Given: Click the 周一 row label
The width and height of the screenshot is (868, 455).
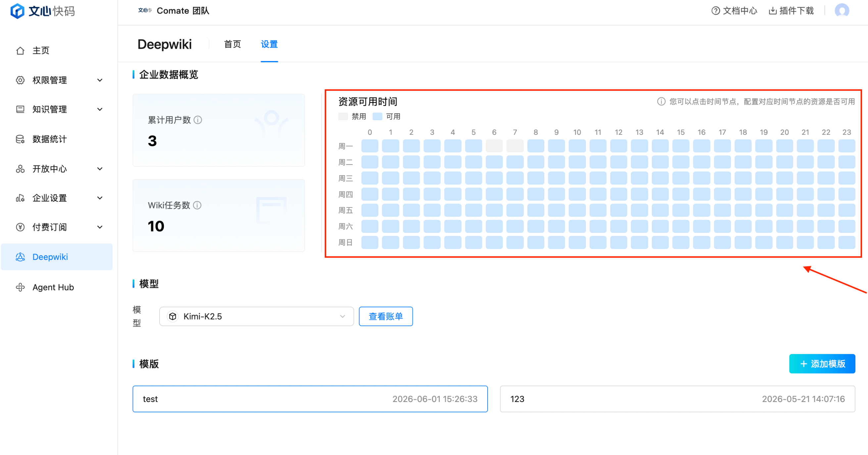Looking at the screenshot, I should (345, 146).
